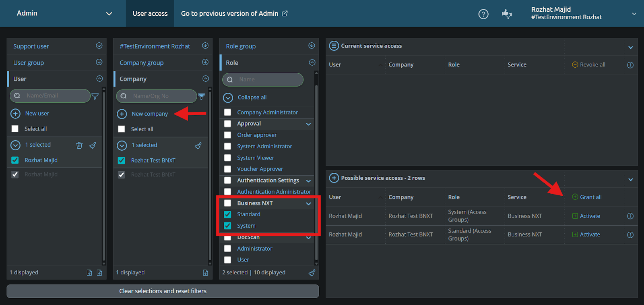Check Select all in the User panel
Screen dimensions: 644x305
tap(15, 129)
